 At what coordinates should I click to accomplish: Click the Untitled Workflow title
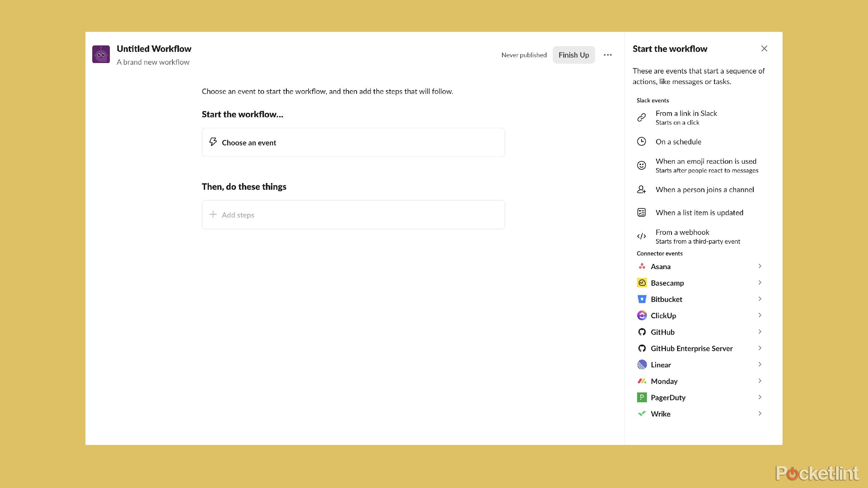pos(154,49)
